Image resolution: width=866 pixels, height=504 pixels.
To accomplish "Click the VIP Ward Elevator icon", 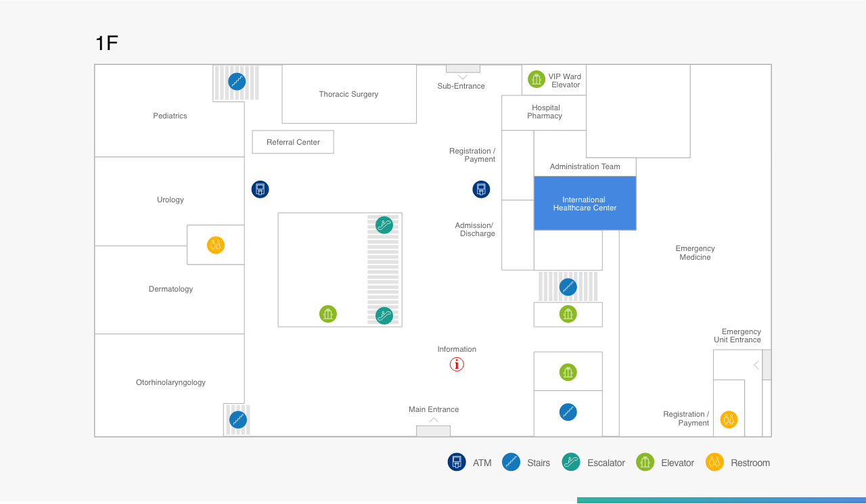I will point(537,79).
